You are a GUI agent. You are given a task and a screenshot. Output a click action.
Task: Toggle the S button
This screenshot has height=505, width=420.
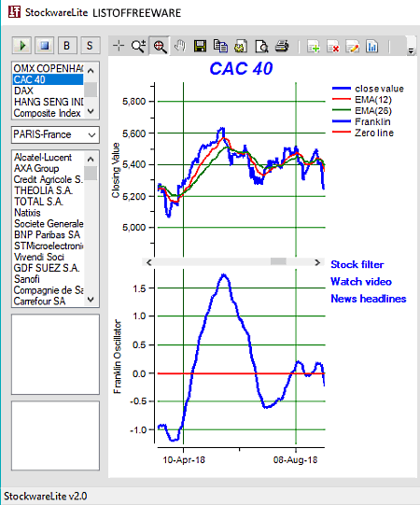(90, 46)
